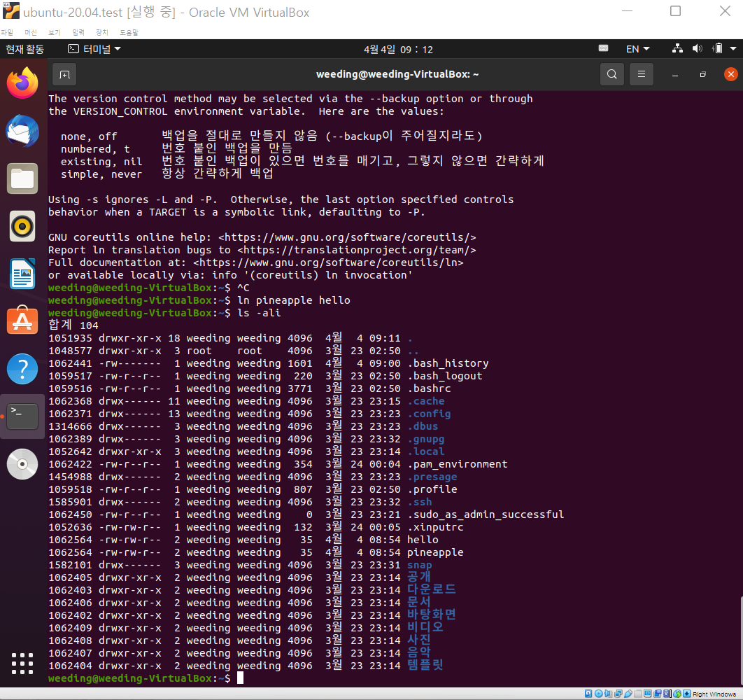Click the translationproject.org team URL
The height and width of the screenshot is (700, 743).
click(x=357, y=250)
